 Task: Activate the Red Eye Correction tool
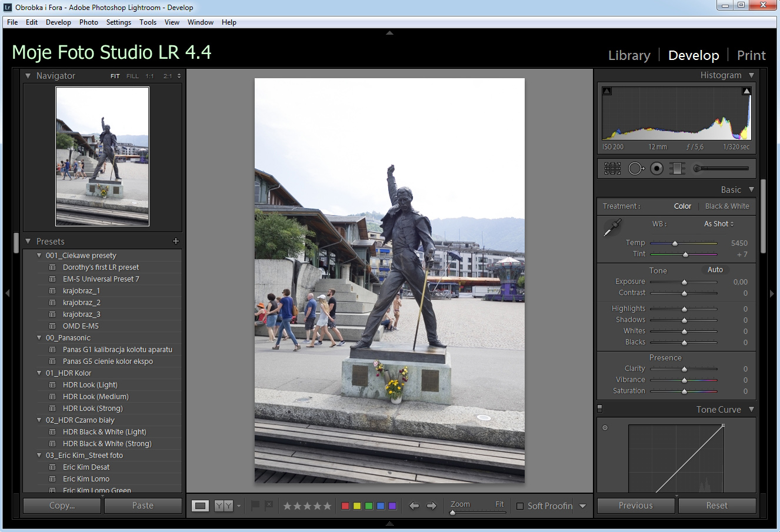656,169
